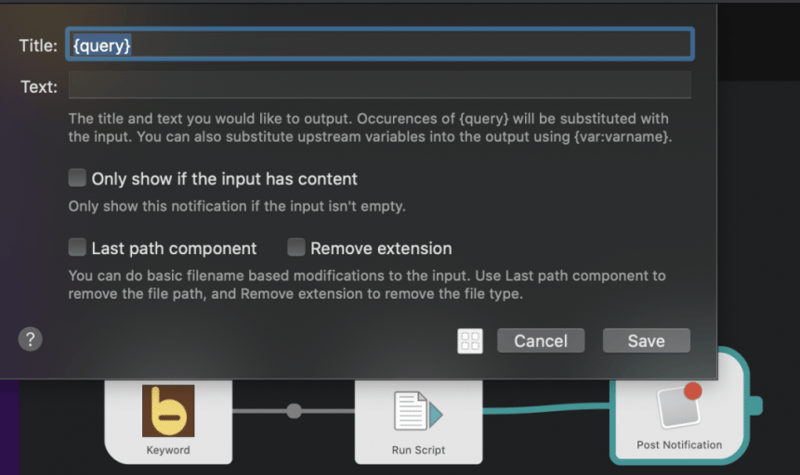Toggle the Last path component checkbox
This screenshot has height=475, width=800.
point(77,247)
